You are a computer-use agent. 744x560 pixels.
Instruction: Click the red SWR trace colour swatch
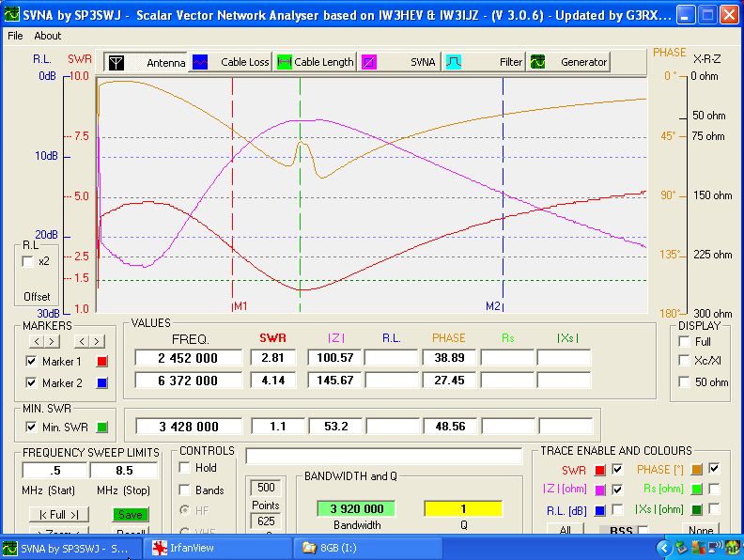[x=599, y=469]
